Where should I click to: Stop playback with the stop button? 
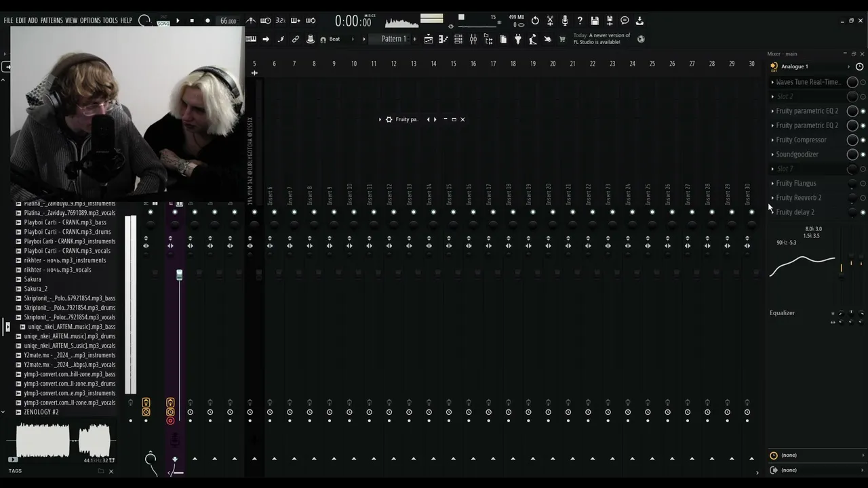click(192, 21)
